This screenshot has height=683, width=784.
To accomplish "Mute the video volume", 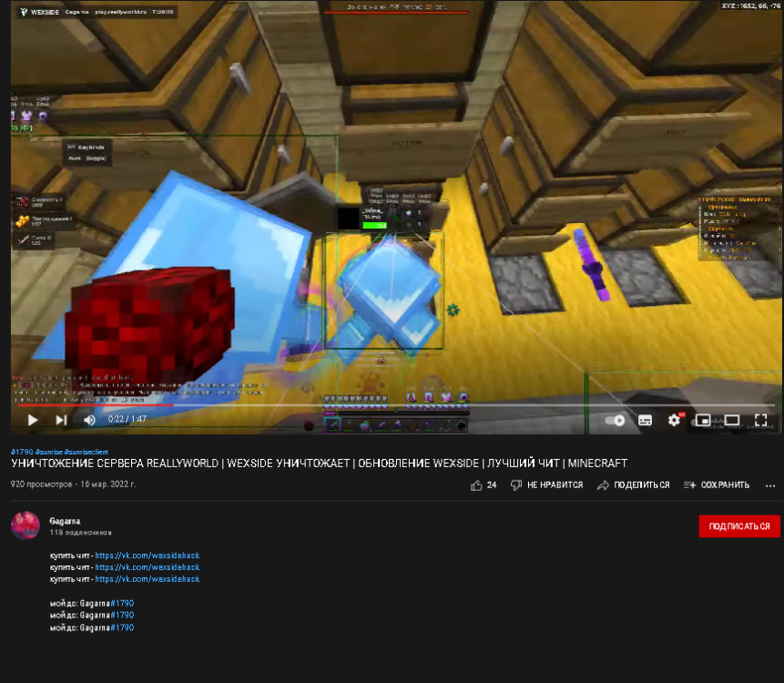I will tap(89, 420).
